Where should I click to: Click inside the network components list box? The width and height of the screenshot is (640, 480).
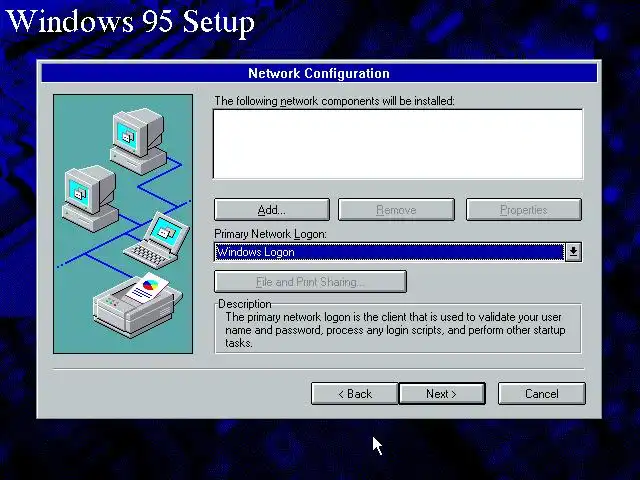pos(398,144)
